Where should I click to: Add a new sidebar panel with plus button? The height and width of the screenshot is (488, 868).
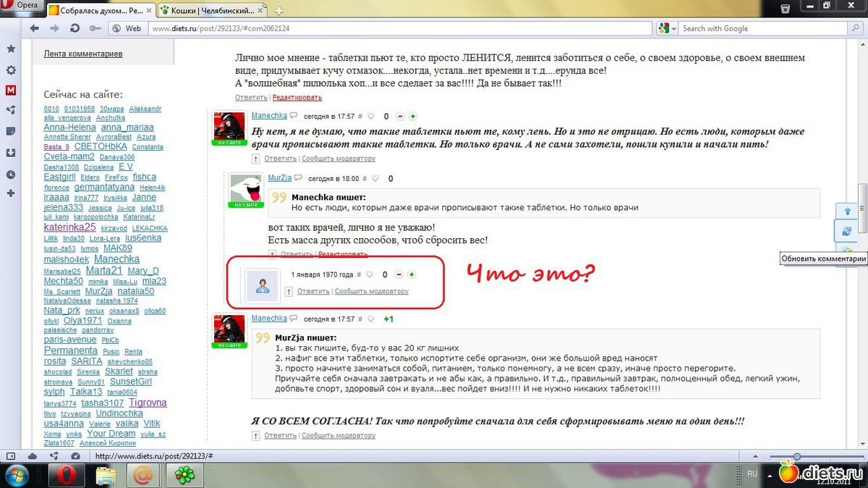pos(11,194)
